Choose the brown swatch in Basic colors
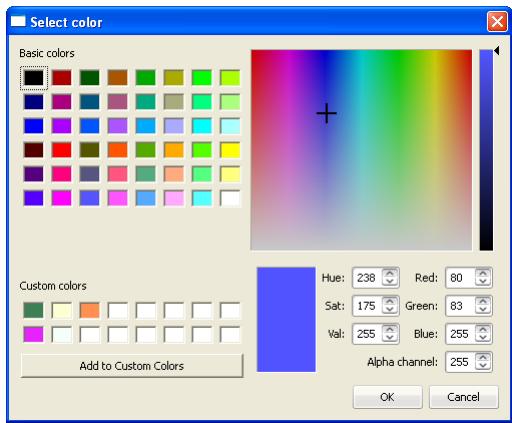Screen dimensions: 512x423 click(118, 78)
